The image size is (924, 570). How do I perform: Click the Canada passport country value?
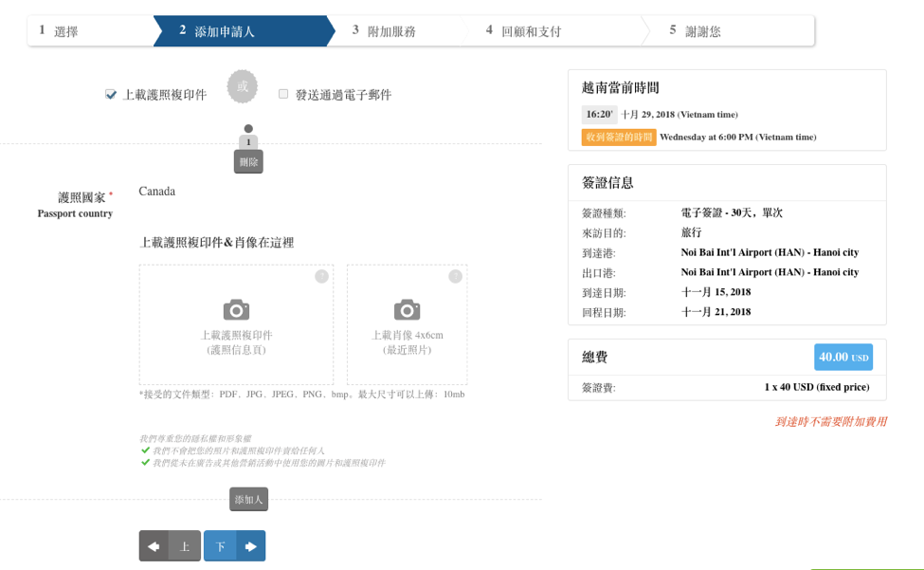tap(157, 192)
